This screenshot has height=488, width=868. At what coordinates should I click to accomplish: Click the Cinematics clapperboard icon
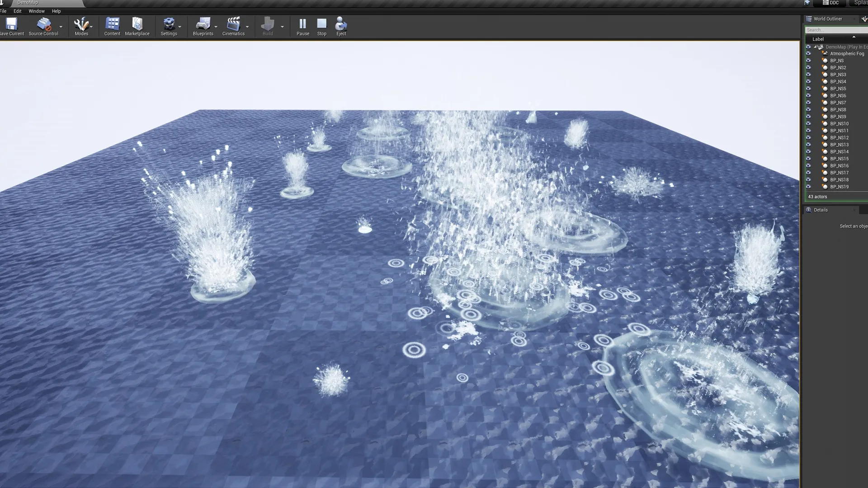(233, 24)
